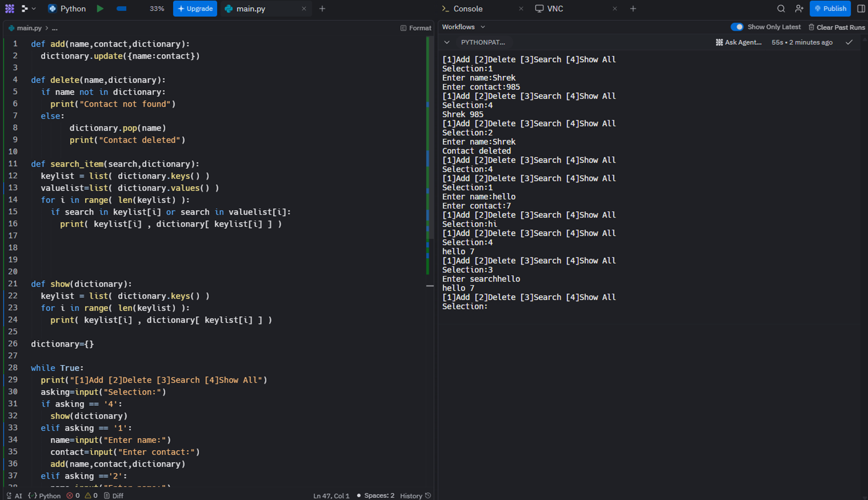Viewport: 868px width, 500px height.
Task: Click Clear Past Runs
Action: point(836,27)
